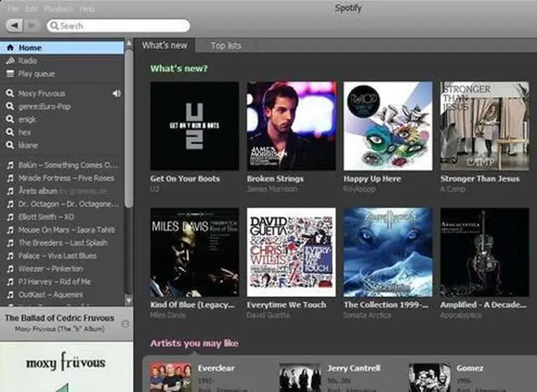Click the sidebar scrollbar down arrow
The width and height of the screenshot is (537, 392).
point(129,300)
